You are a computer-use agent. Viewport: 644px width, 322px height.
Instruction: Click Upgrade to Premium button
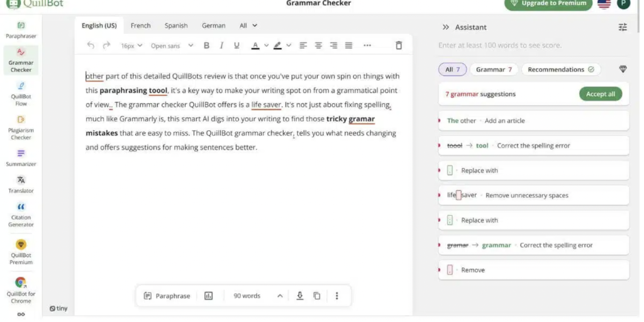pos(548,4)
